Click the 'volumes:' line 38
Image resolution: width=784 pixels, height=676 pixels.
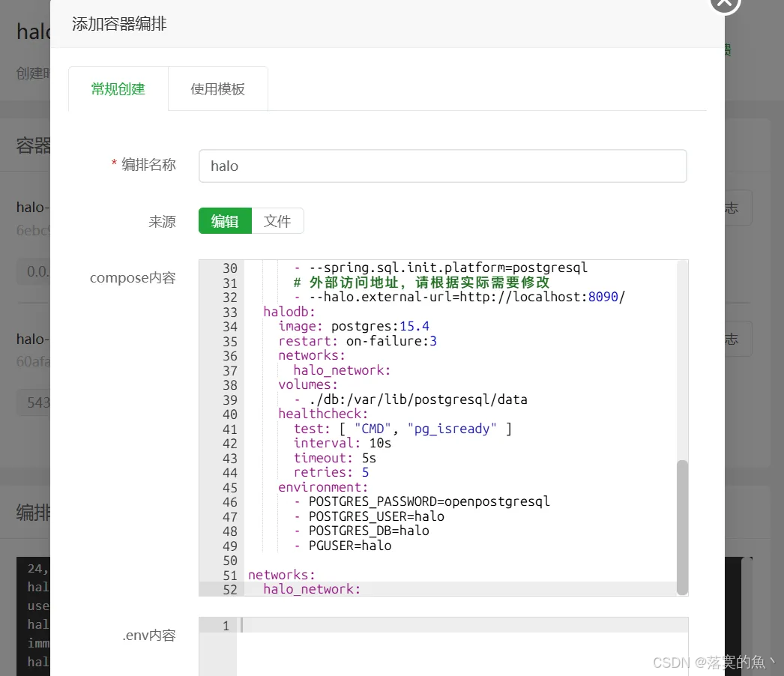[x=308, y=385]
